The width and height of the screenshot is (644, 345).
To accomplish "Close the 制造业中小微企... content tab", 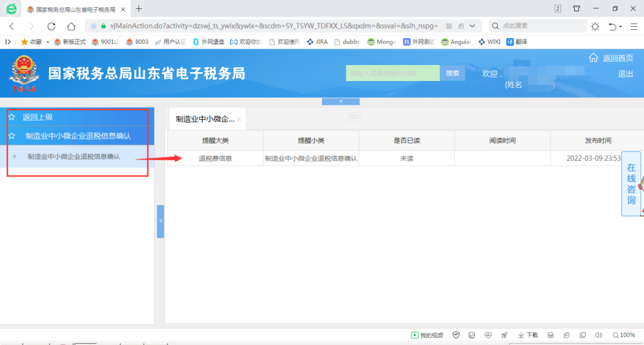I will (239, 119).
